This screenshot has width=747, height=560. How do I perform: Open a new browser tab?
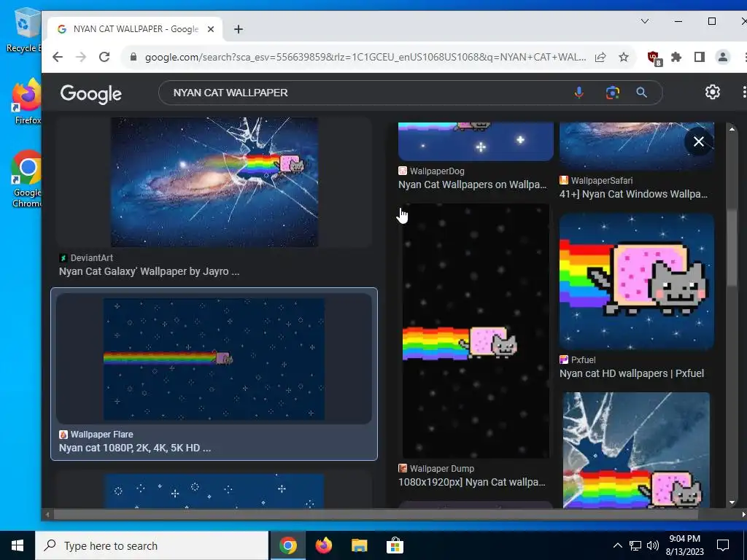239,29
